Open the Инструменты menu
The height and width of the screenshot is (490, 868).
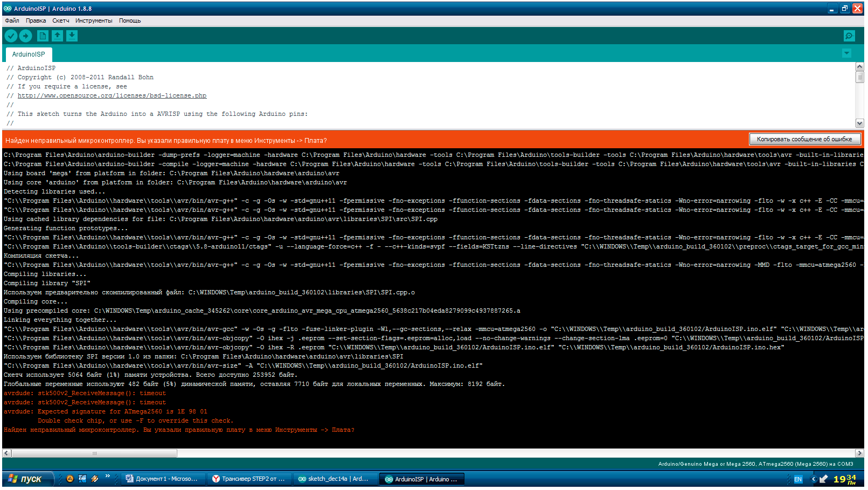pos(94,20)
